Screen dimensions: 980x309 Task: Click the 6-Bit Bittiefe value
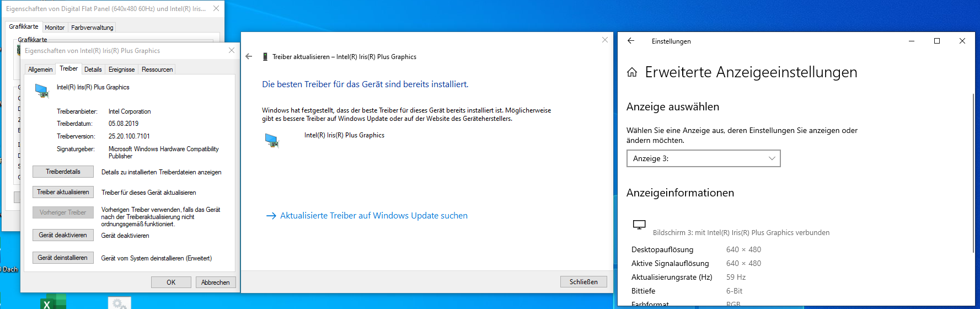[x=734, y=291]
